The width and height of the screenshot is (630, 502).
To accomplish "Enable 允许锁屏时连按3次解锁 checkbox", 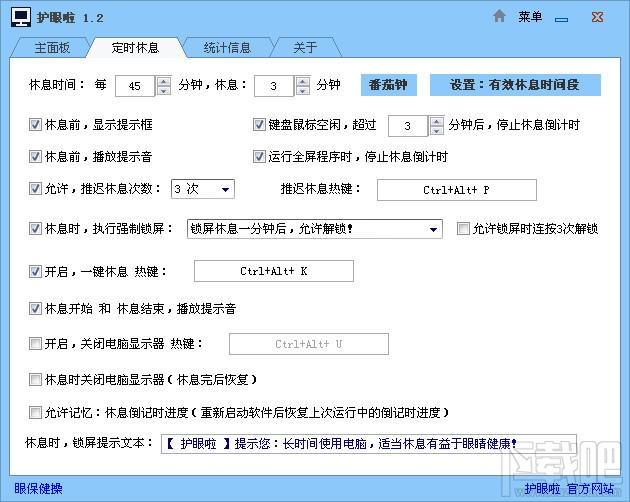I will (463, 229).
